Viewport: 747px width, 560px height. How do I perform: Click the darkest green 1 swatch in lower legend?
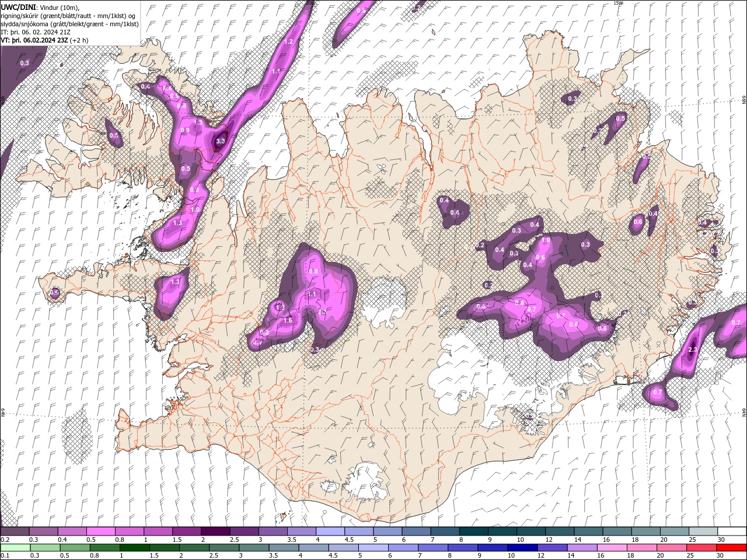pyautogui.click(x=134, y=548)
